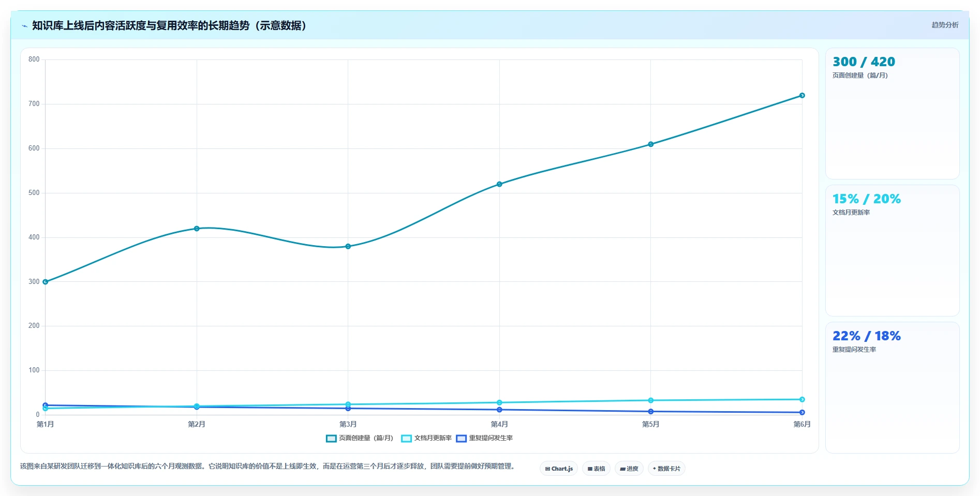Image resolution: width=980 pixels, height=496 pixels.
Task: Click the 15% / 20% stat value
Action: pos(867,199)
